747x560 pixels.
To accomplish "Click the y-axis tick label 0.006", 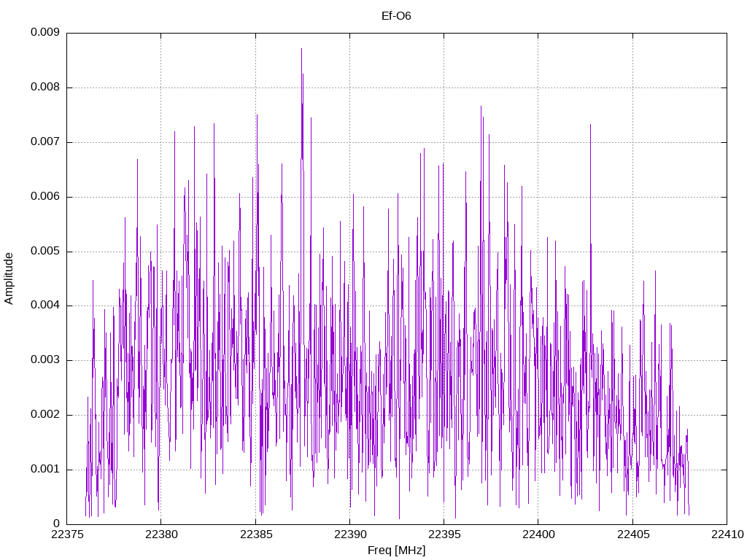I will [45, 197].
